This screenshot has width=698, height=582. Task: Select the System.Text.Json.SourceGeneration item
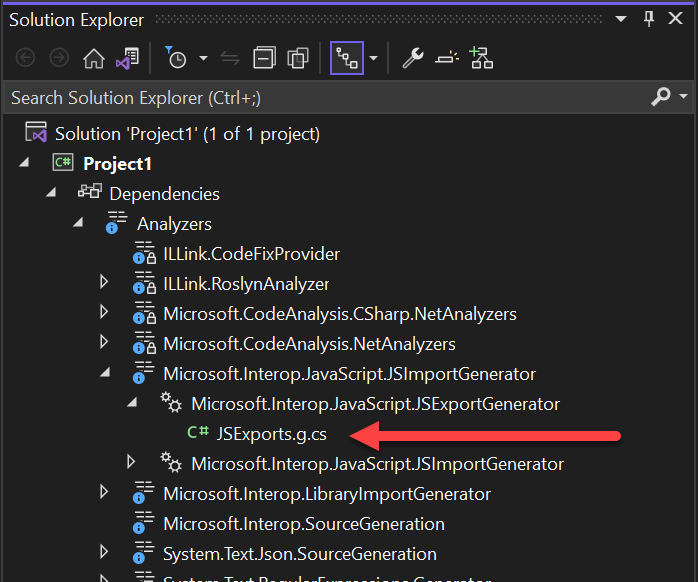299,553
